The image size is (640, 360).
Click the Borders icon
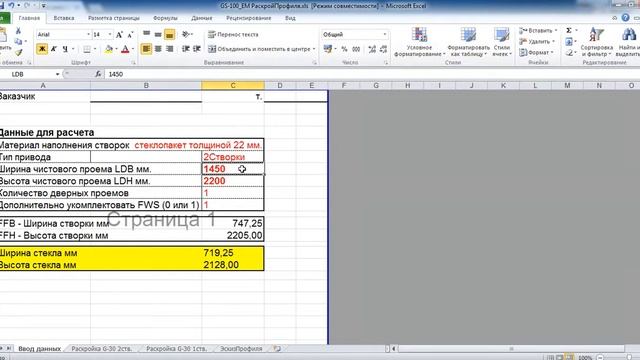87,49
